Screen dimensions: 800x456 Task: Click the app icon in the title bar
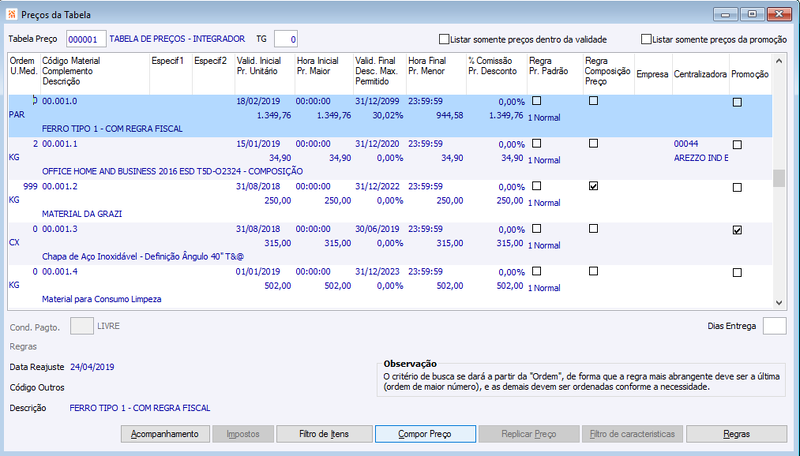coord(11,14)
